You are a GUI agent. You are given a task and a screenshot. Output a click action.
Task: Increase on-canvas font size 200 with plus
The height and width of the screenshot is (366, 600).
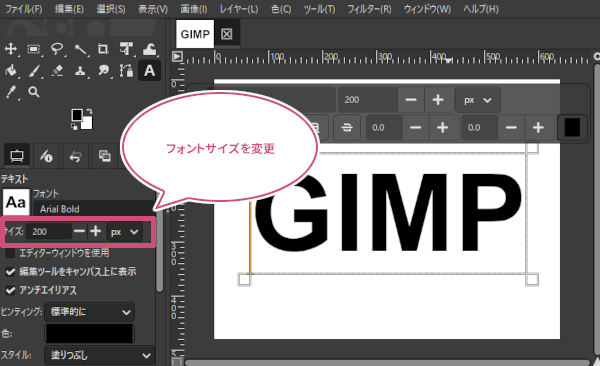coord(438,100)
